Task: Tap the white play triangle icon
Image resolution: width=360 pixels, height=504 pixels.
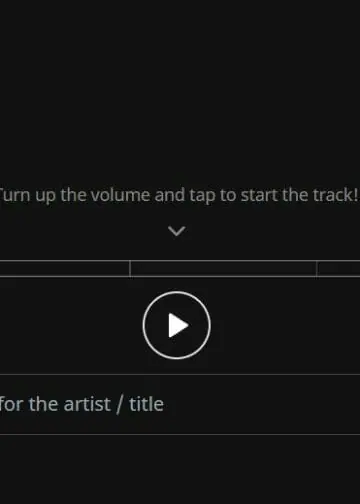Action: pos(178,325)
